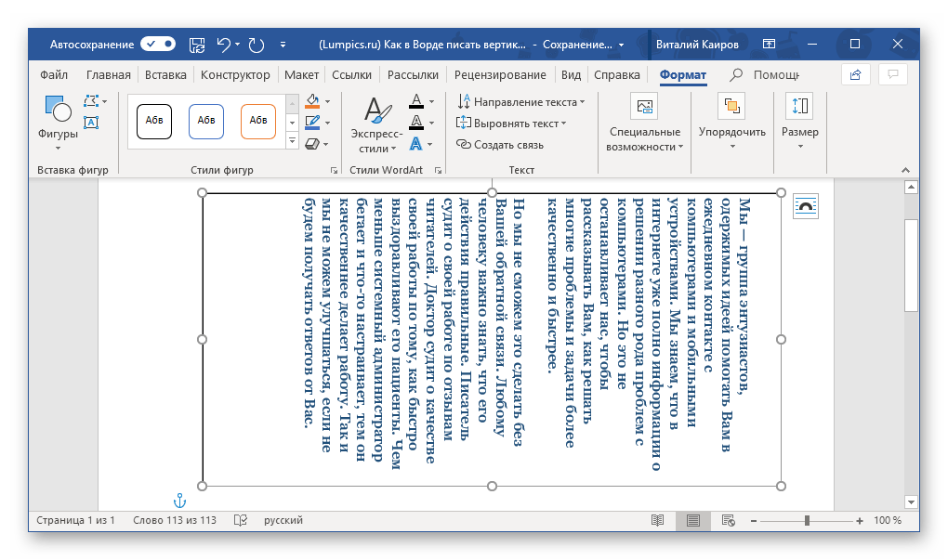948x560 pixels.
Task: Apply the blue outline Абв shape style
Action: tap(206, 121)
